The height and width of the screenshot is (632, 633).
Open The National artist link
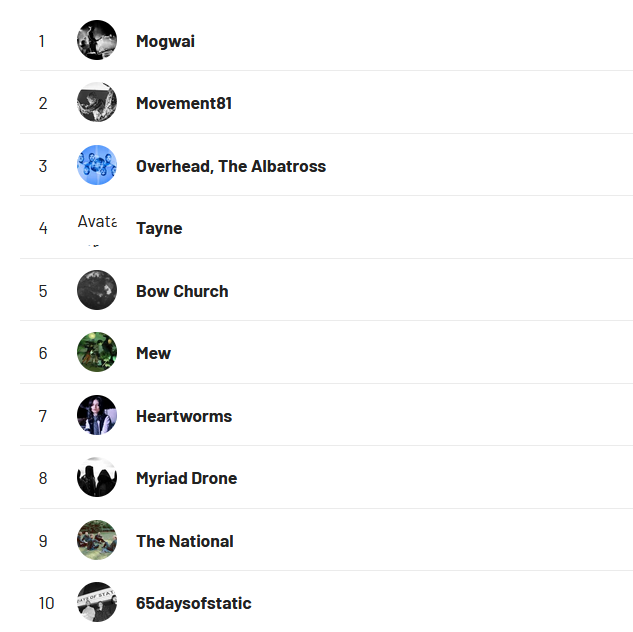click(x=185, y=541)
